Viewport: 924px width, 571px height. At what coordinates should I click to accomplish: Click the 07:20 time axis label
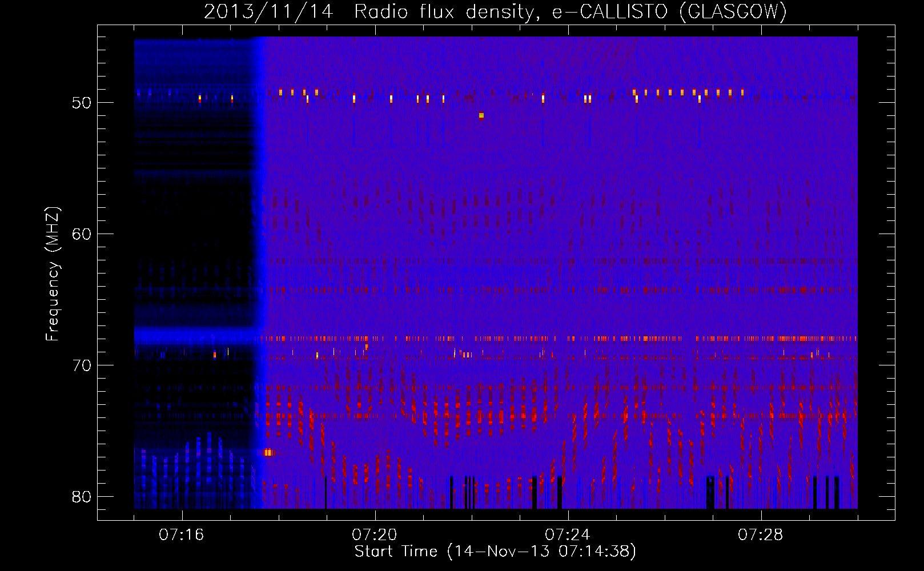point(375,535)
